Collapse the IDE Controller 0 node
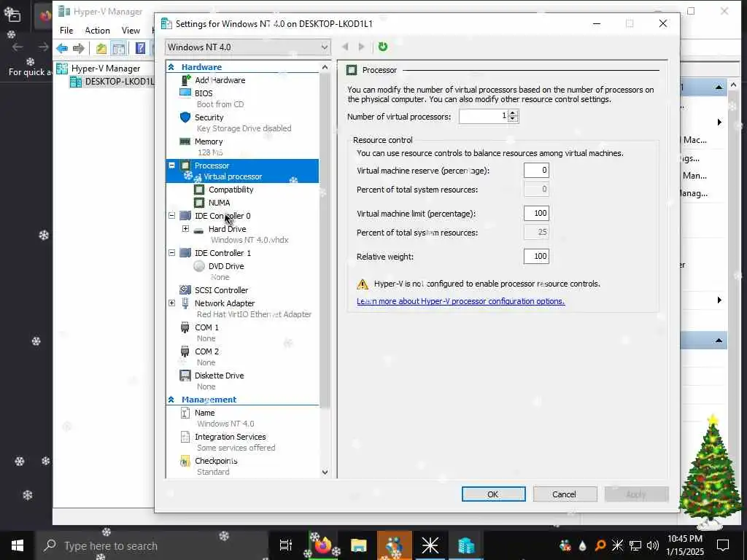The width and height of the screenshot is (747, 560). [x=172, y=216]
